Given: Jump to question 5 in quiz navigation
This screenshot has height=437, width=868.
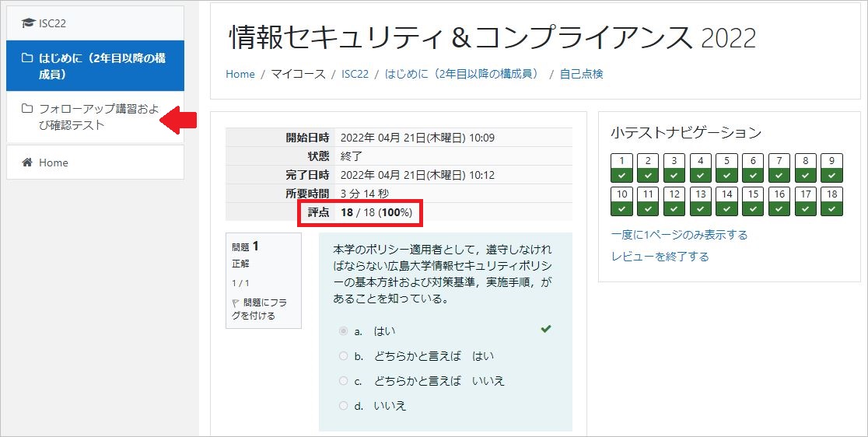Looking at the screenshot, I should pyautogui.click(x=727, y=168).
